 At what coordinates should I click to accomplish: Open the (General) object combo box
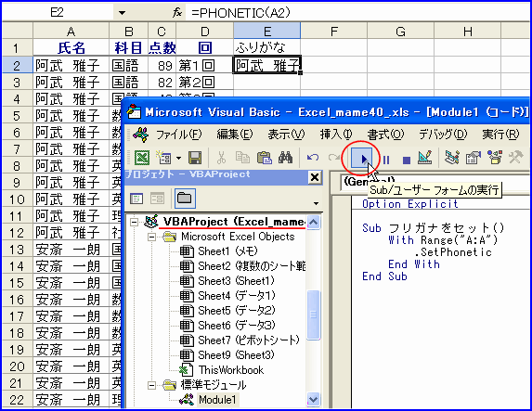pyautogui.click(x=435, y=182)
